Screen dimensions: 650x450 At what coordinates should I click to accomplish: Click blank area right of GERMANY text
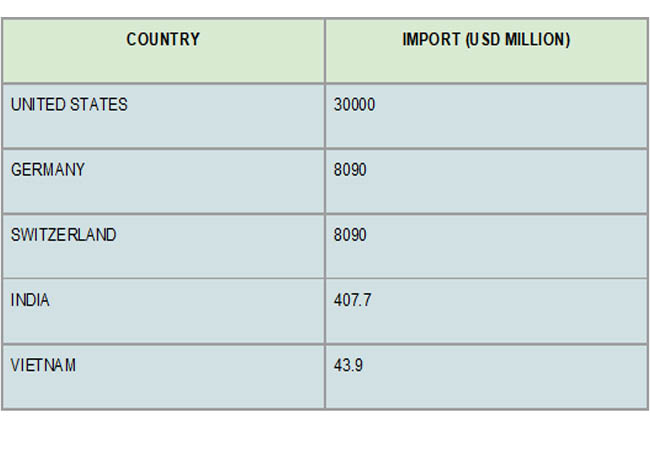coord(203,181)
